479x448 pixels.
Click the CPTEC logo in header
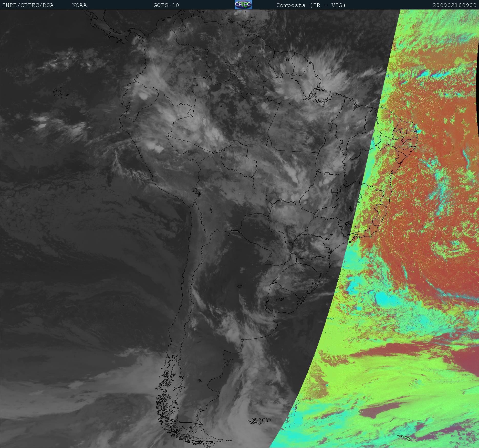click(243, 5)
